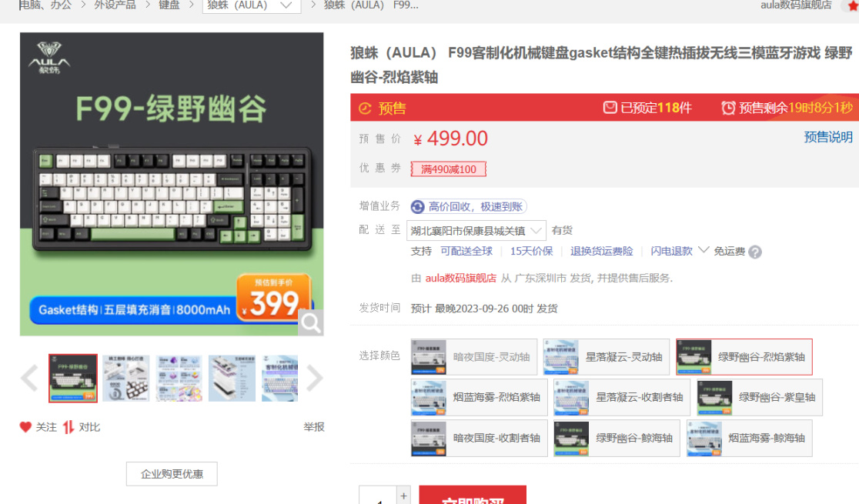Select color 绿野幽谷-烈焰紫轴
The image size is (859, 504).
click(744, 357)
